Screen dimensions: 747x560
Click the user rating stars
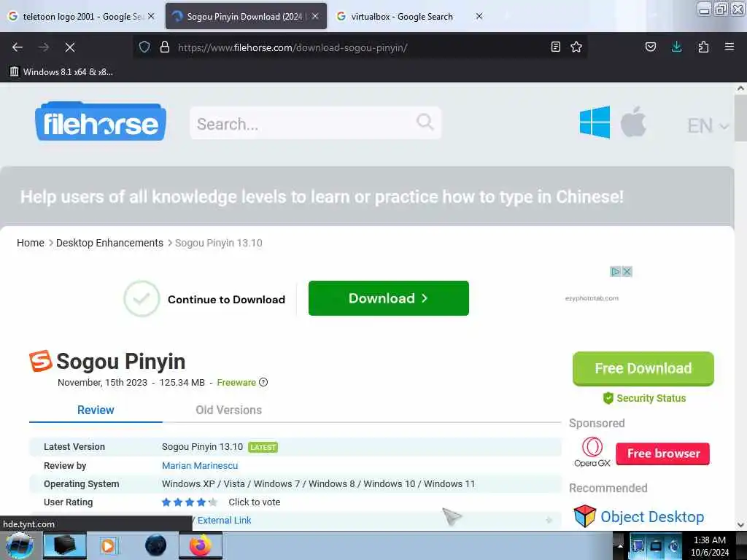[190, 502]
